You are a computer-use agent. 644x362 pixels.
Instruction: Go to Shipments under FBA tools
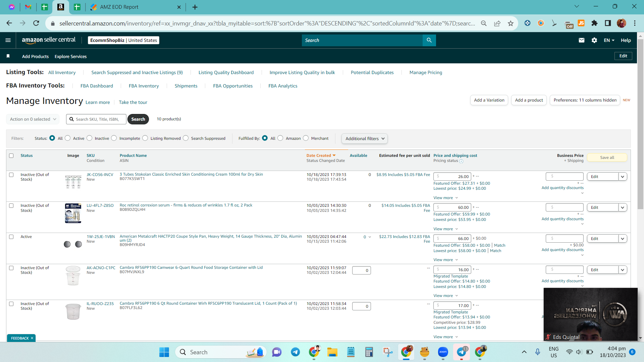pyautogui.click(x=186, y=86)
